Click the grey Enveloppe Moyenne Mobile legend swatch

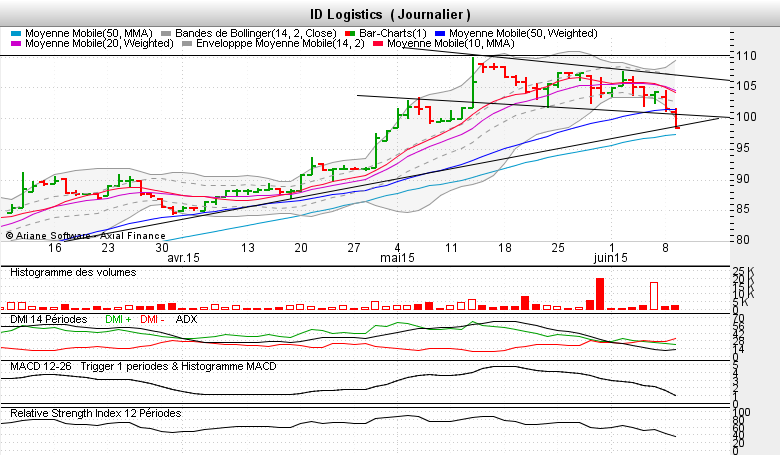187,44
